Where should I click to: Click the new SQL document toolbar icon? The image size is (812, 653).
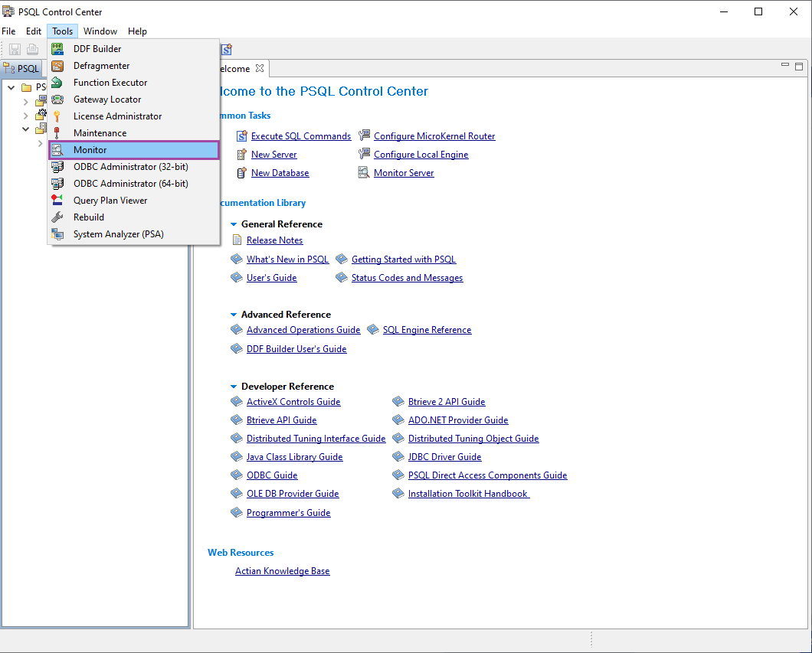tap(226, 49)
